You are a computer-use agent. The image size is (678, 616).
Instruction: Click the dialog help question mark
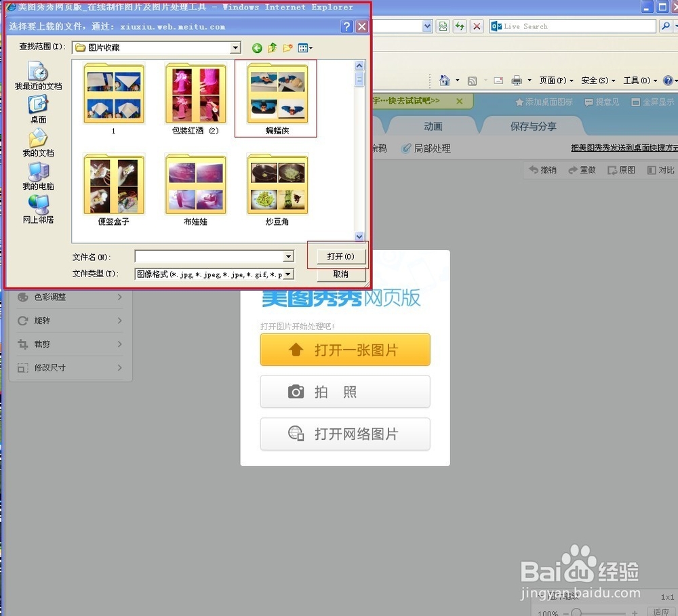click(346, 26)
